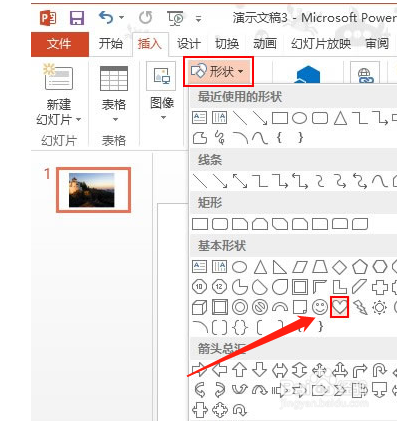Select Curved Arrow Connector in 线条
This screenshot has width=397, height=421.
coord(340,180)
